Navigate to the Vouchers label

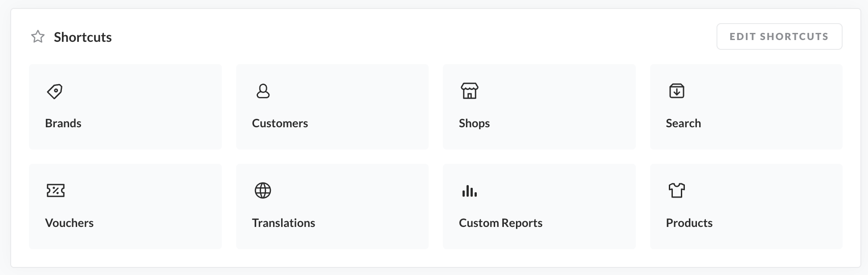[69, 223]
